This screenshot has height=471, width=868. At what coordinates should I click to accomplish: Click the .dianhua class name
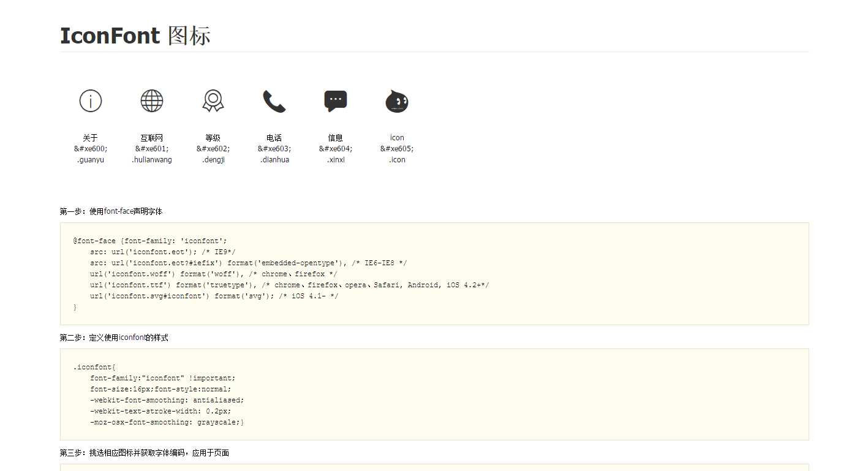274,160
